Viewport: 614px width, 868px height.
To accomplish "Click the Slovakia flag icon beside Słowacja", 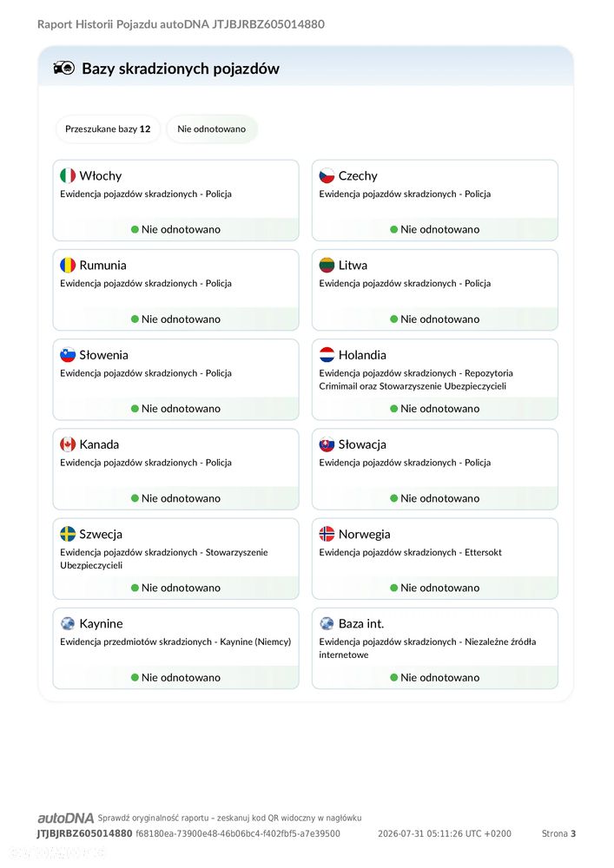I will point(327,444).
